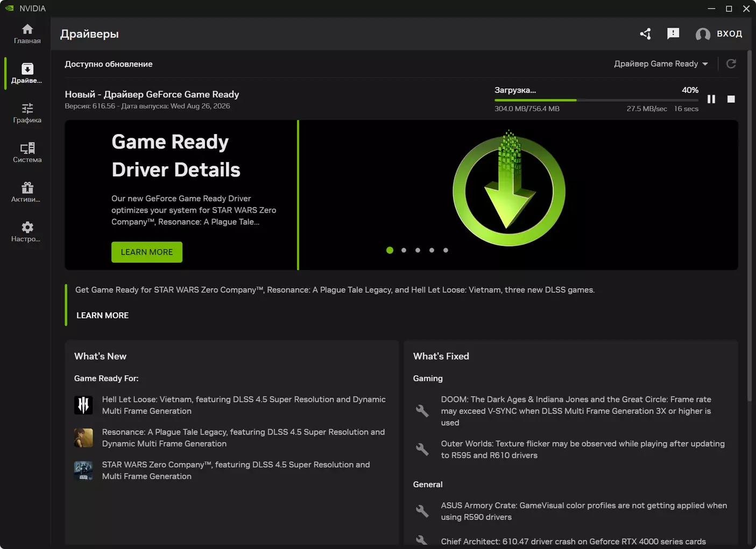Click the Outer Worlds texture flicker fix text

583,449
